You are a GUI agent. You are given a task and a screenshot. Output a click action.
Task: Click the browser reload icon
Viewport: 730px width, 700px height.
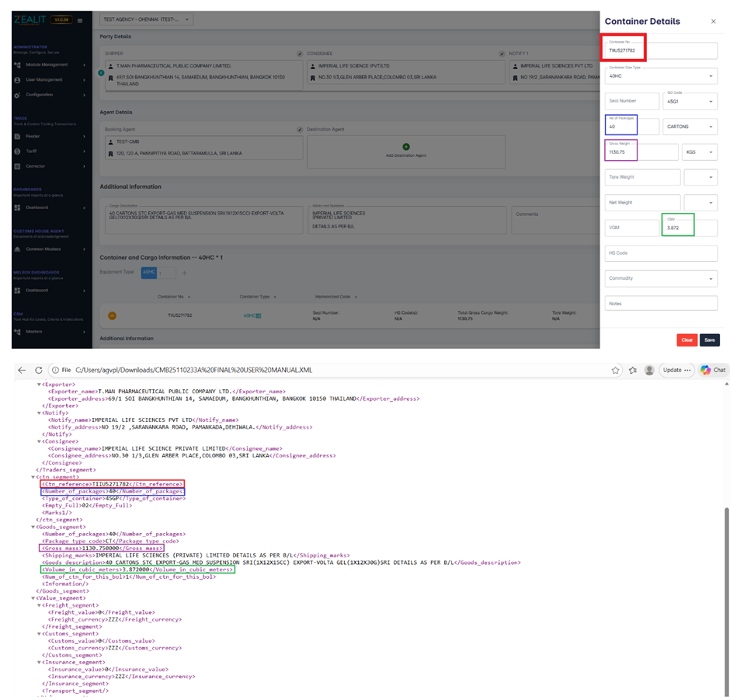click(39, 371)
